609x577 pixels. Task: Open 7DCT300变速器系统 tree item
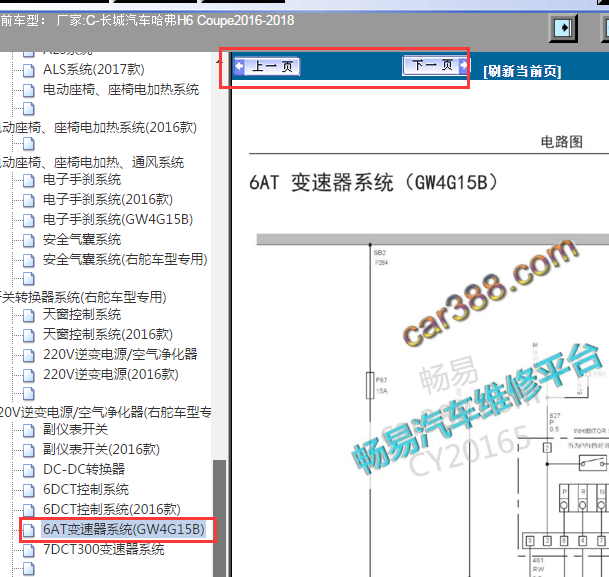click(104, 549)
